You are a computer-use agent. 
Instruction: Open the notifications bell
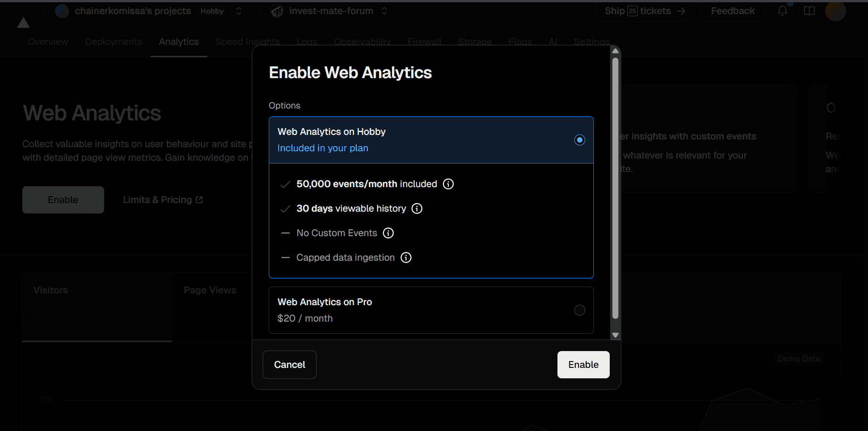point(783,11)
